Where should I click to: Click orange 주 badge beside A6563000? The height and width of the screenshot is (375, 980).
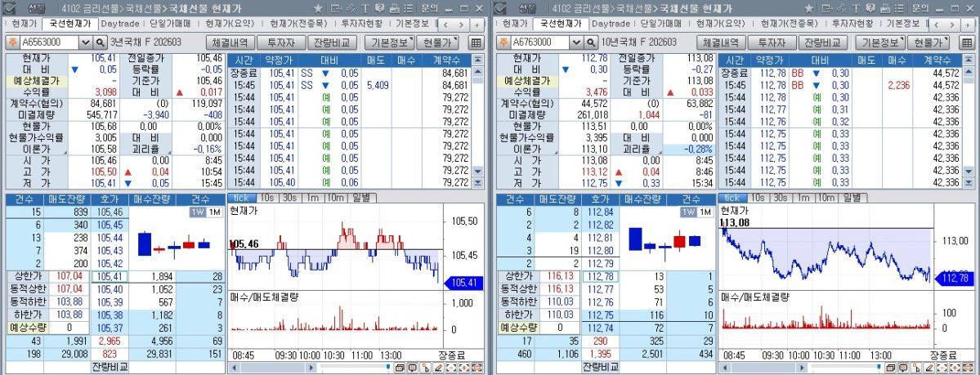[x=12, y=42]
